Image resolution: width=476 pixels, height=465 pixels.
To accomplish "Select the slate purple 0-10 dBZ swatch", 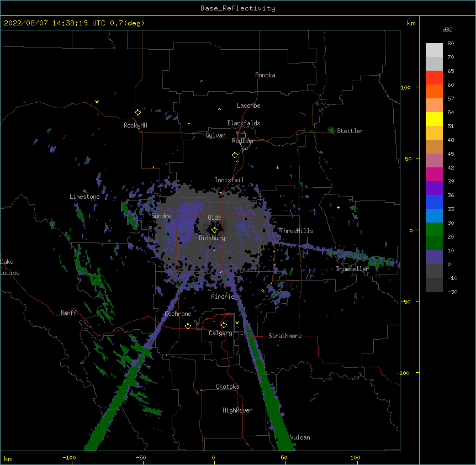I will tap(434, 257).
